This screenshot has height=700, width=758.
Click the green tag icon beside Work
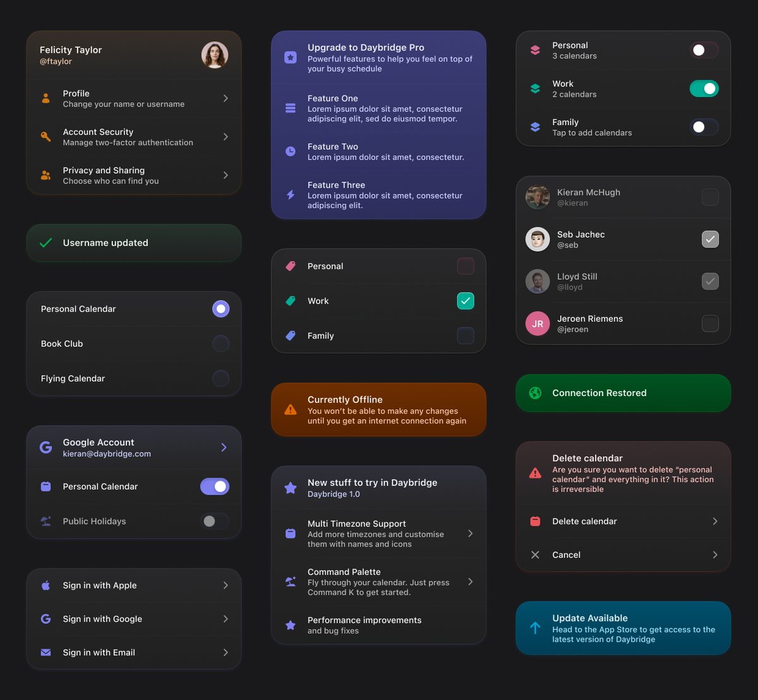pos(291,301)
